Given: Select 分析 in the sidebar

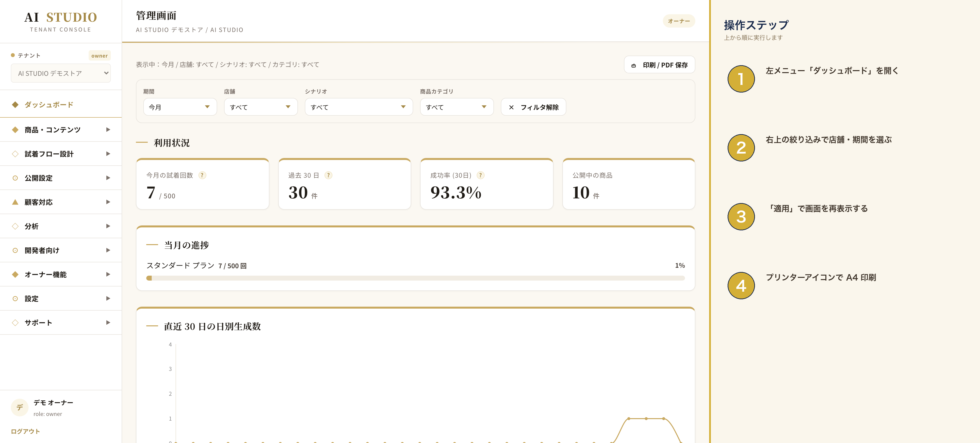Looking at the screenshot, I should click(x=61, y=226).
